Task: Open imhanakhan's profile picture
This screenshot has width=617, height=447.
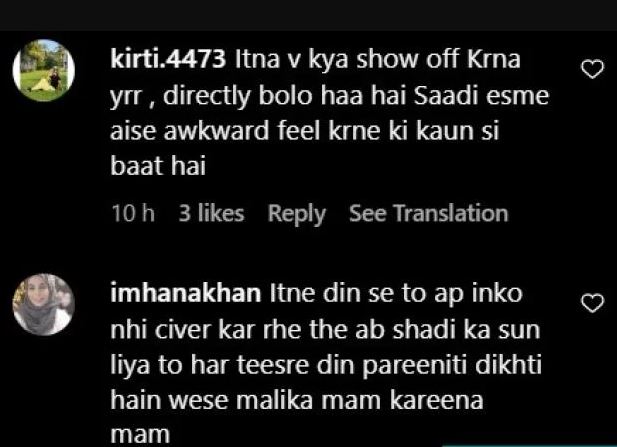Action: point(44,305)
